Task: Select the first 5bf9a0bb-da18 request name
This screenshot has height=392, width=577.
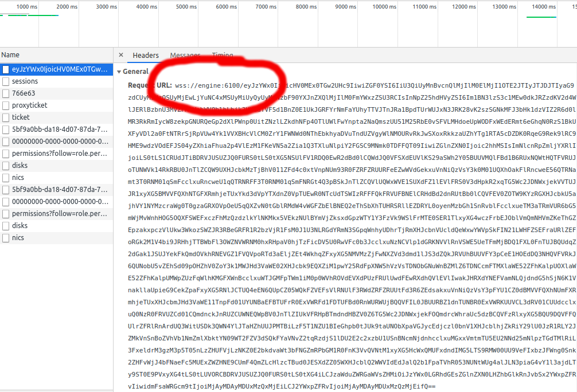Action: click(x=59, y=130)
